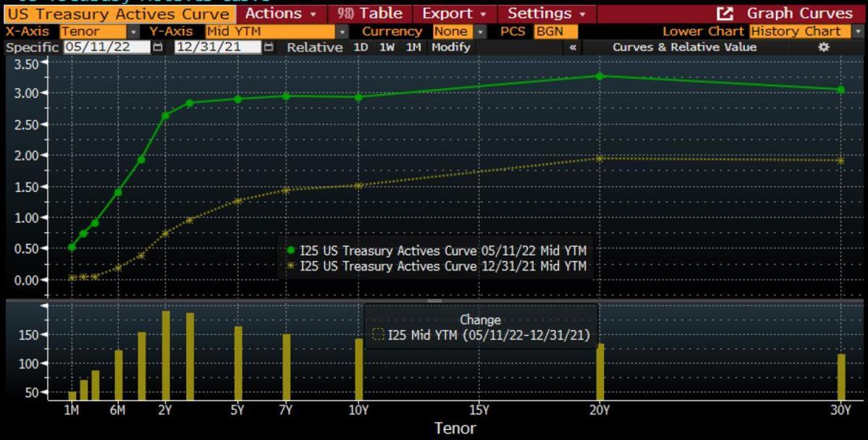Viewport: 868px width, 440px height.
Task: Collapse panel with double-chevron icon
Action: (573, 47)
